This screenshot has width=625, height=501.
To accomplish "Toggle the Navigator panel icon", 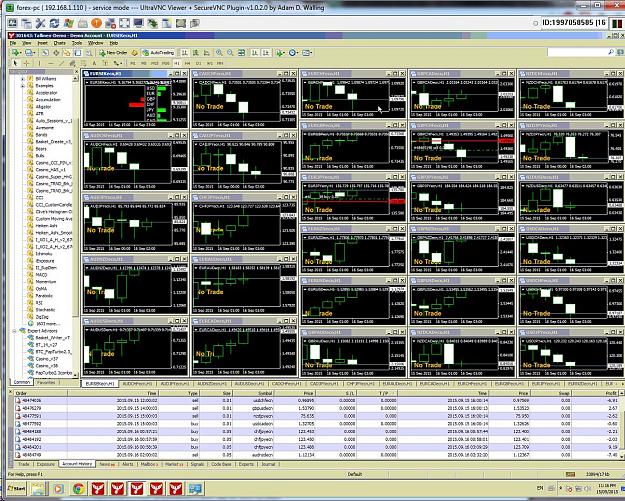I will [x=67, y=53].
